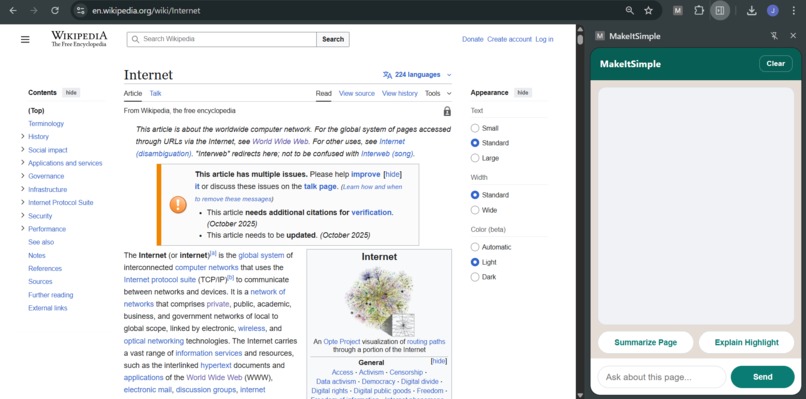
Task: Select Dark color mode
Action: [475, 277]
